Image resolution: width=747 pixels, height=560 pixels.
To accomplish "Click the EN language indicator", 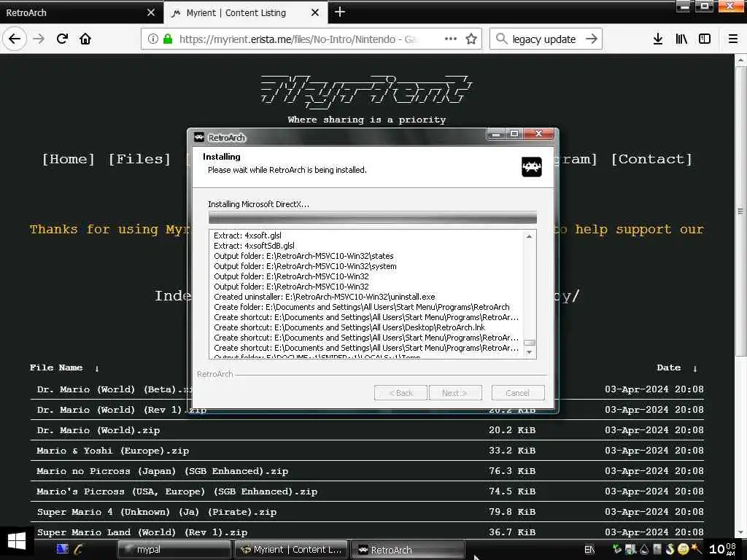I will pyautogui.click(x=589, y=550).
